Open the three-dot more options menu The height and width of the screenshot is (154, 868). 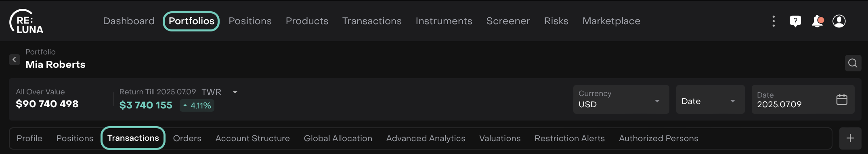point(774,21)
